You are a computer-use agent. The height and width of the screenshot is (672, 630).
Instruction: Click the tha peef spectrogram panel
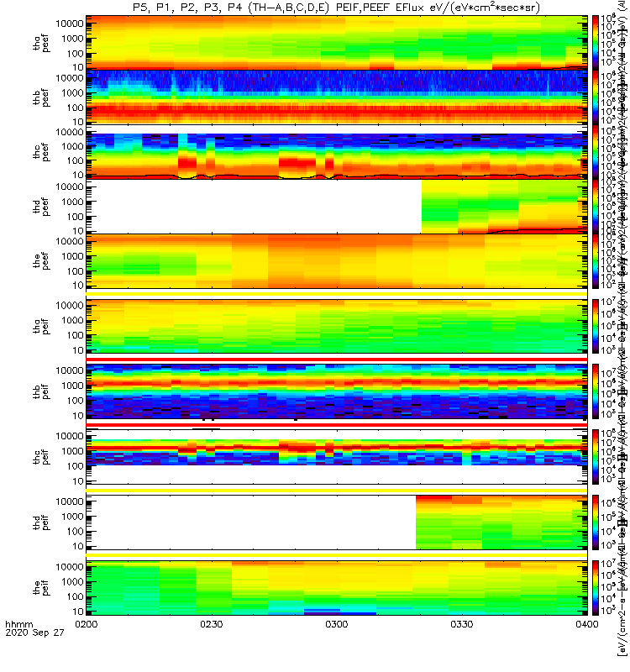(337, 43)
